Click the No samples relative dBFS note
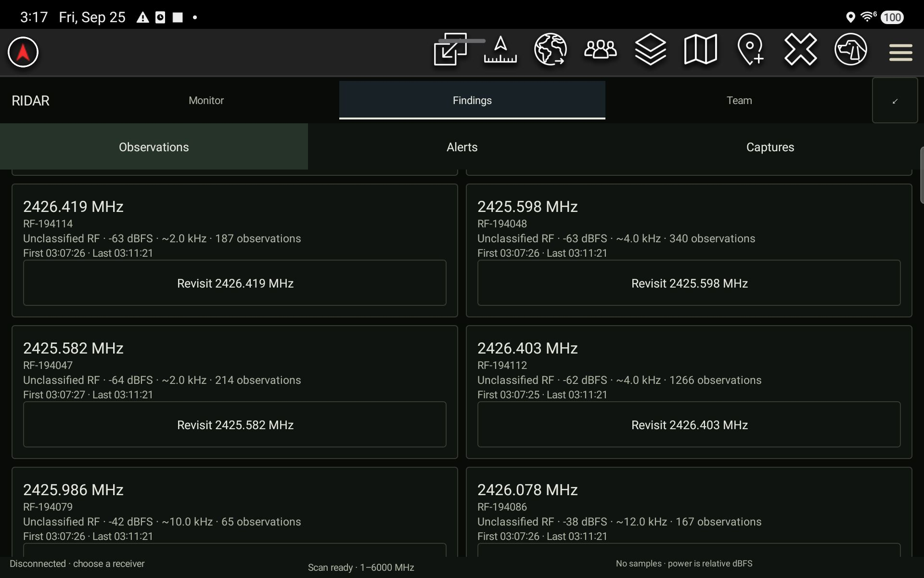Image resolution: width=924 pixels, height=578 pixels. 684,564
